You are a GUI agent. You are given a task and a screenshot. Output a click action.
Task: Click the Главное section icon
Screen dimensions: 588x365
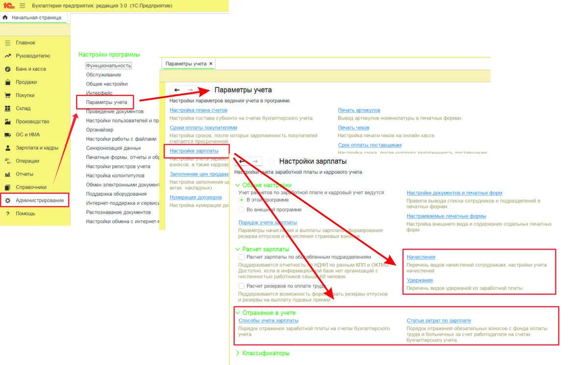pos(7,43)
